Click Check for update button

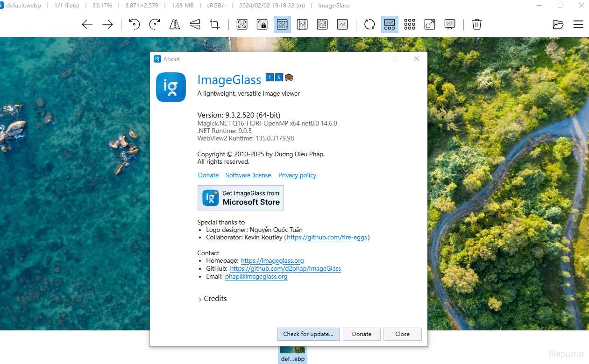click(308, 334)
